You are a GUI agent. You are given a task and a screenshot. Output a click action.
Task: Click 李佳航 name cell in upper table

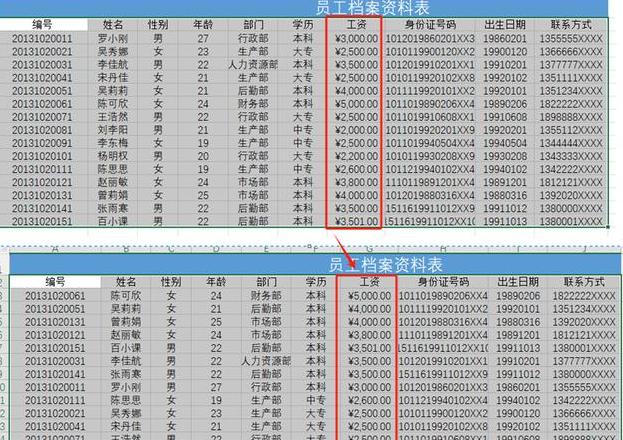(112, 64)
